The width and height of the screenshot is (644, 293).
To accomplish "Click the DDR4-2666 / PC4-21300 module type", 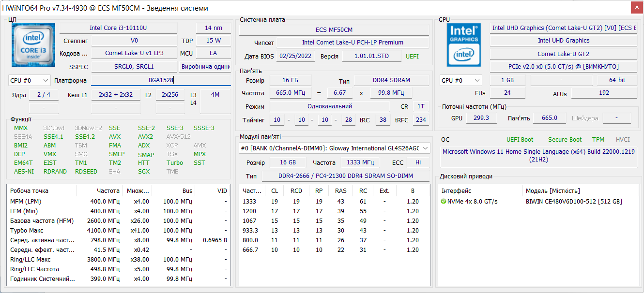I will 346,176.
